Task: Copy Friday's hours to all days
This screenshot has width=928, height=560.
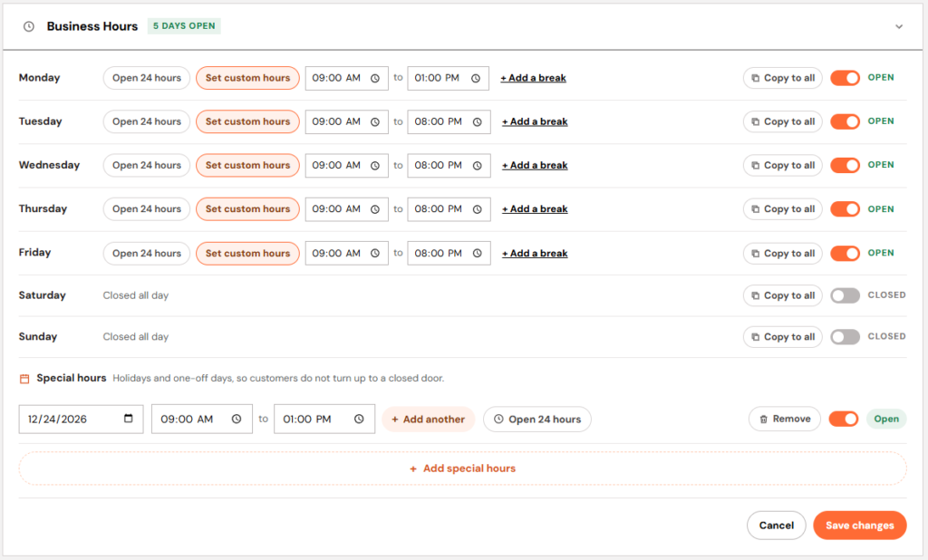Action: [x=782, y=254]
